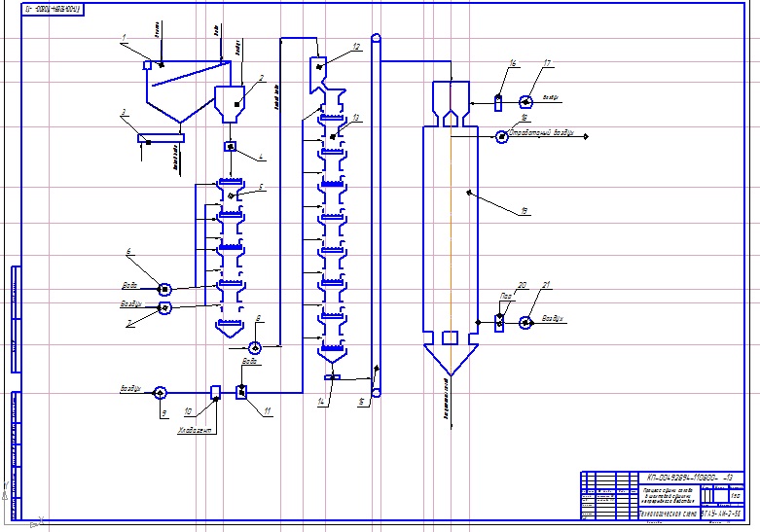Image resolution: width=760 pixels, height=532 pixels.
Task: Select the 'Вода' label beside pump 6
Action: tap(129, 285)
